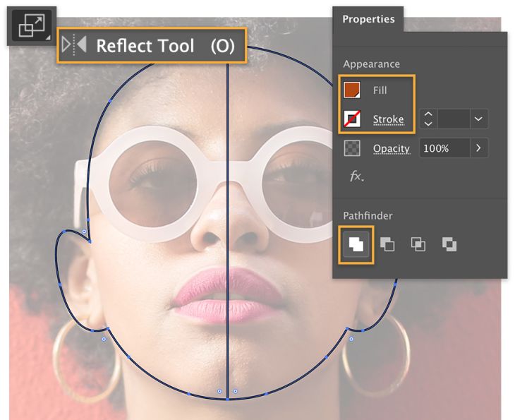Open the fx effects menu
This screenshot has height=420, width=515.
[x=356, y=176]
